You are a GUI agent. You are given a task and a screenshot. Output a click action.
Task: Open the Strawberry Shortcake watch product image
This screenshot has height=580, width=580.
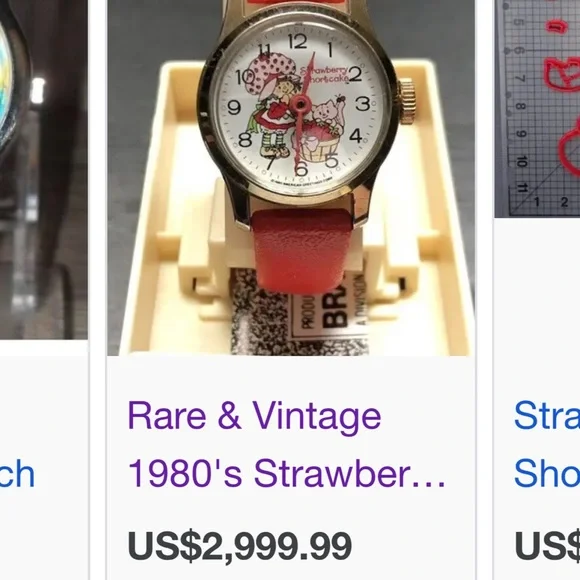point(291,178)
